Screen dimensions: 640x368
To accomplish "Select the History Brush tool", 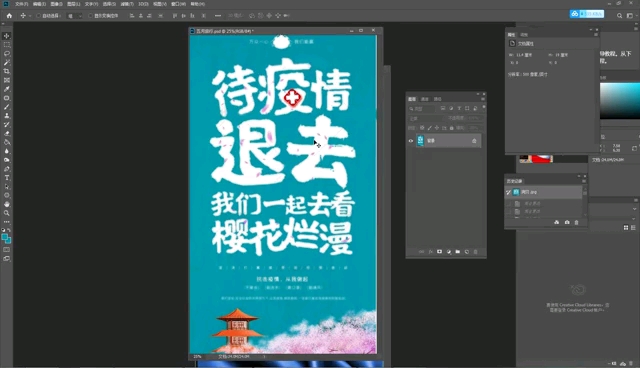I will click(x=7, y=124).
